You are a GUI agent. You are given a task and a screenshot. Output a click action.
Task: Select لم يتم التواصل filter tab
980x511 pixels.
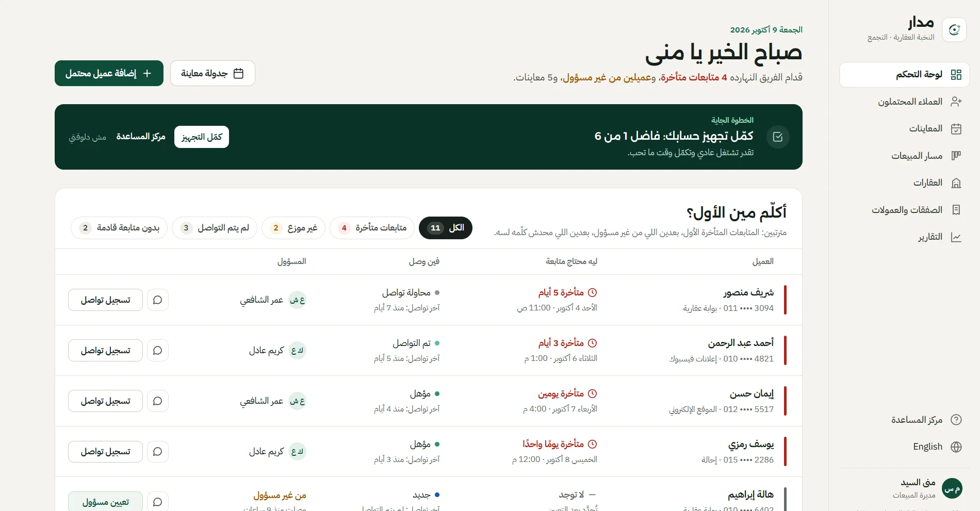point(215,228)
